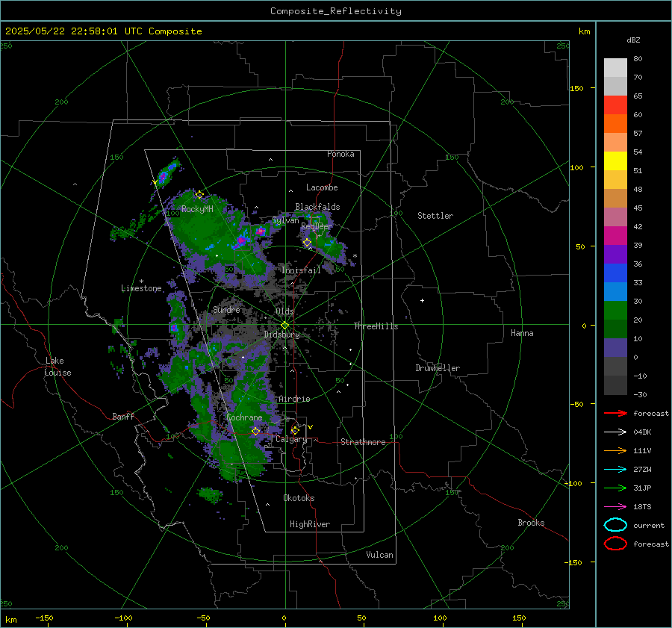Click the Sylvan label on map

[x=285, y=220]
